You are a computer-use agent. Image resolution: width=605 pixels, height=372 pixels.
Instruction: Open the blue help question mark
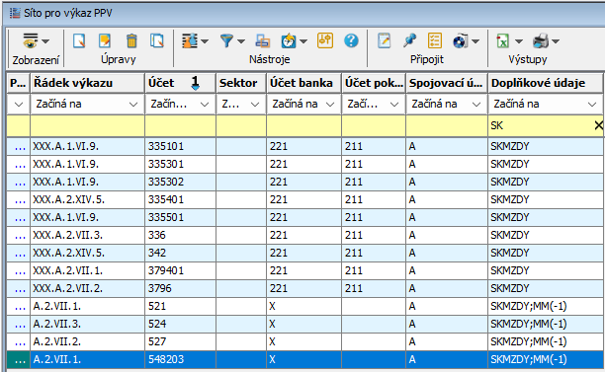[x=351, y=41]
